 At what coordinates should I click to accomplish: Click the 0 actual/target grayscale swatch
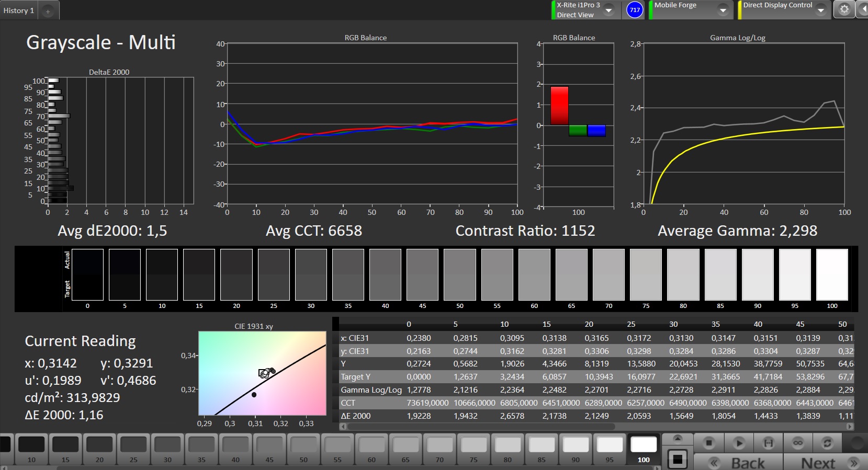coord(87,274)
